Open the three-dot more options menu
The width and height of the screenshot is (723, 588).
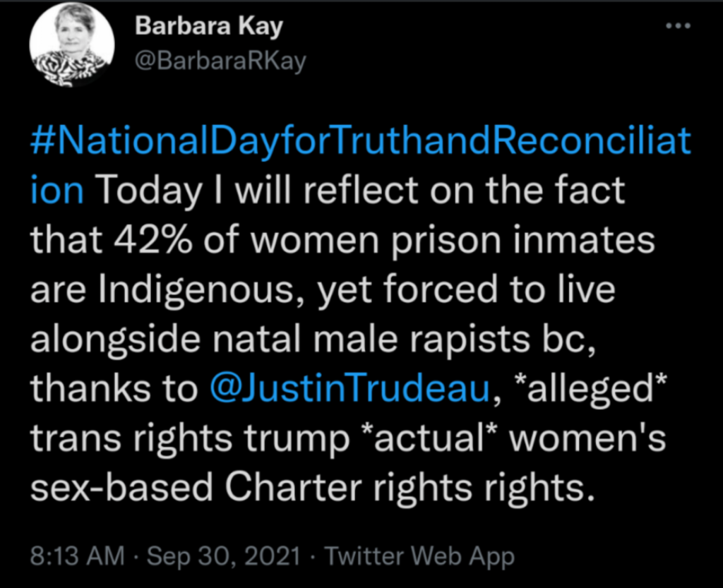click(x=679, y=26)
